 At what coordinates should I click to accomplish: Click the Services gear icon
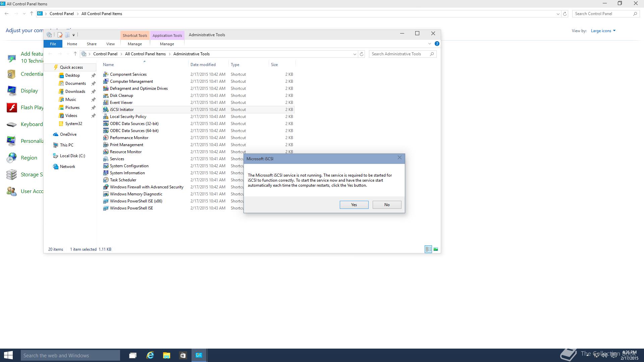click(x=106, y=159)
